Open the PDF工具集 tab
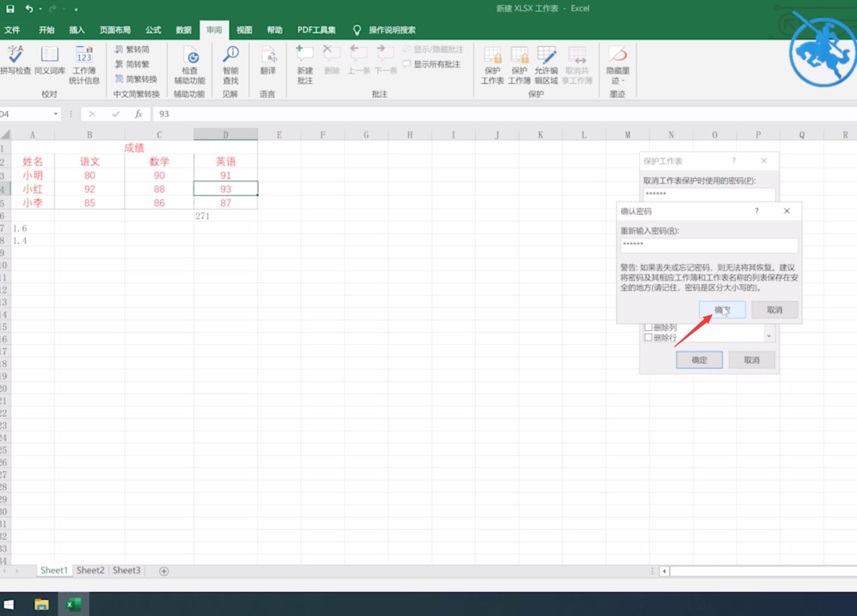 [316, 30]
